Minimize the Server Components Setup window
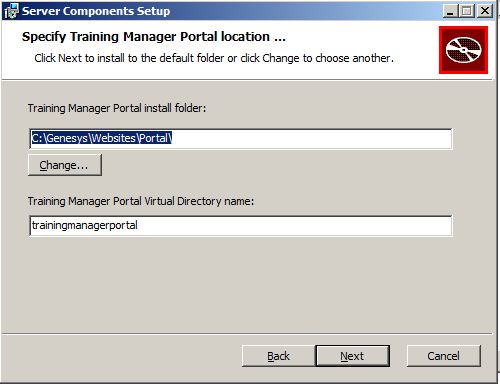 (450, 11)
